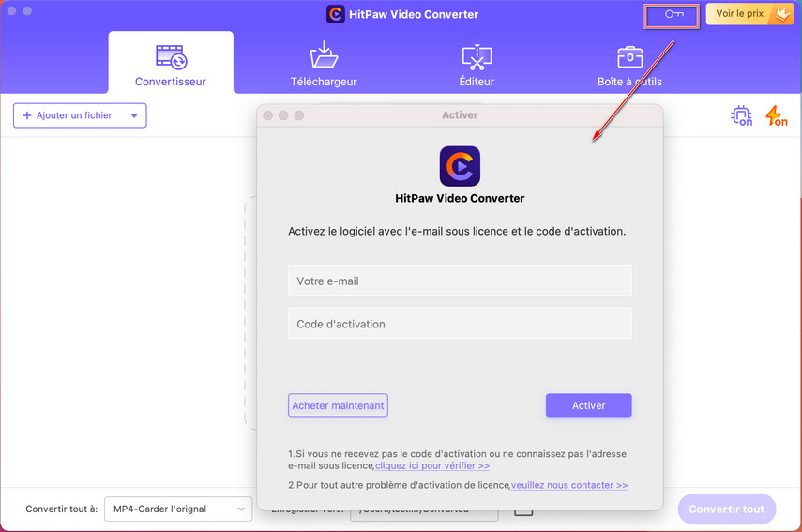Viewport: 802px width, 532px height.
Task: Open the MP4-Garder l'orignal format dropdown
Action: click(x=178, y=509)
